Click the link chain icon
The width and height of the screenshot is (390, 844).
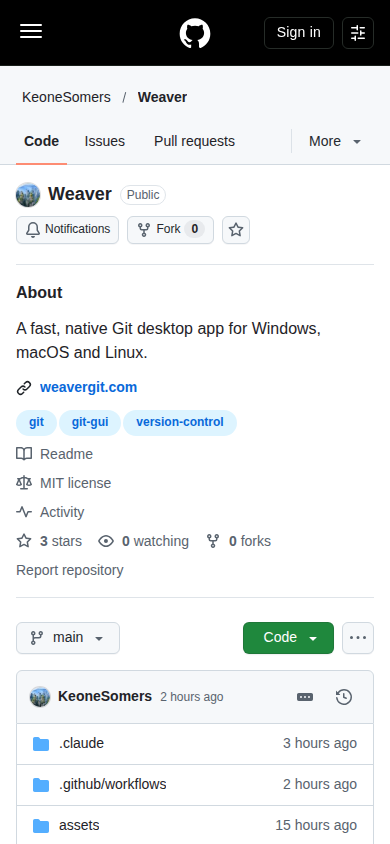24,388
